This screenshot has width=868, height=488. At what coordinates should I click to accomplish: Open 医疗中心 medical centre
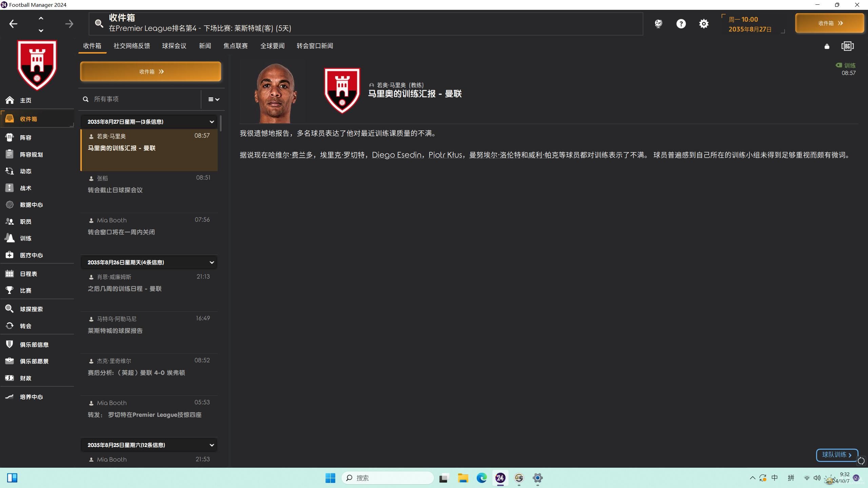[37, 255]
